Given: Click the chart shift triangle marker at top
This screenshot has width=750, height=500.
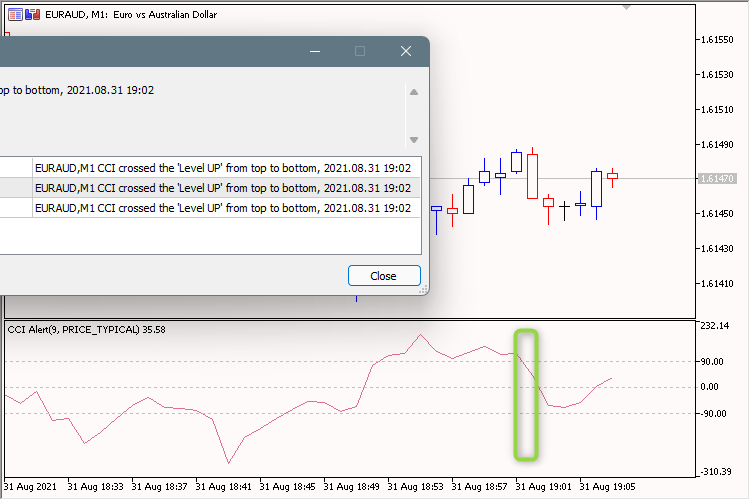Looking at the screenshot, I should click(x=627, y=7).
